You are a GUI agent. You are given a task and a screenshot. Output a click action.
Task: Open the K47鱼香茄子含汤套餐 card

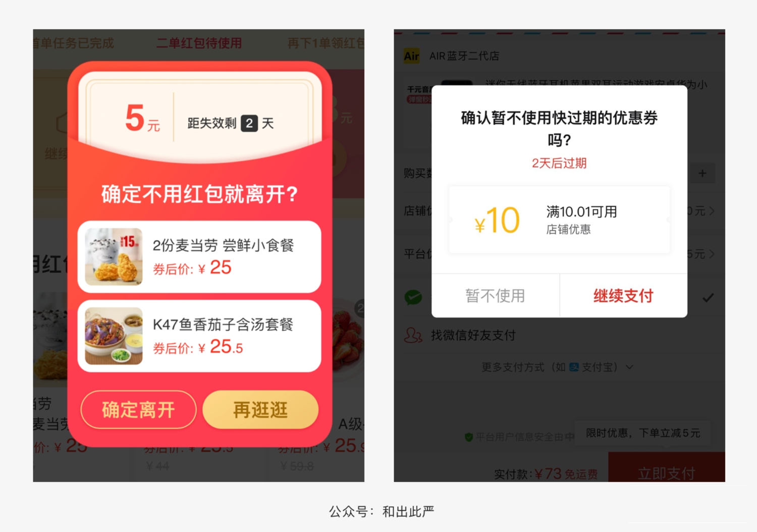click(x=199, y=336)
